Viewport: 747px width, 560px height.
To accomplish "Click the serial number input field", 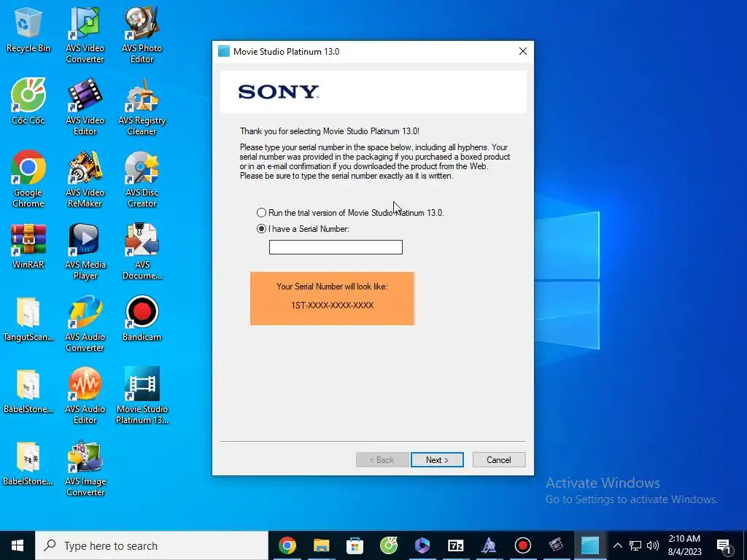I will (x=336, y=247).
